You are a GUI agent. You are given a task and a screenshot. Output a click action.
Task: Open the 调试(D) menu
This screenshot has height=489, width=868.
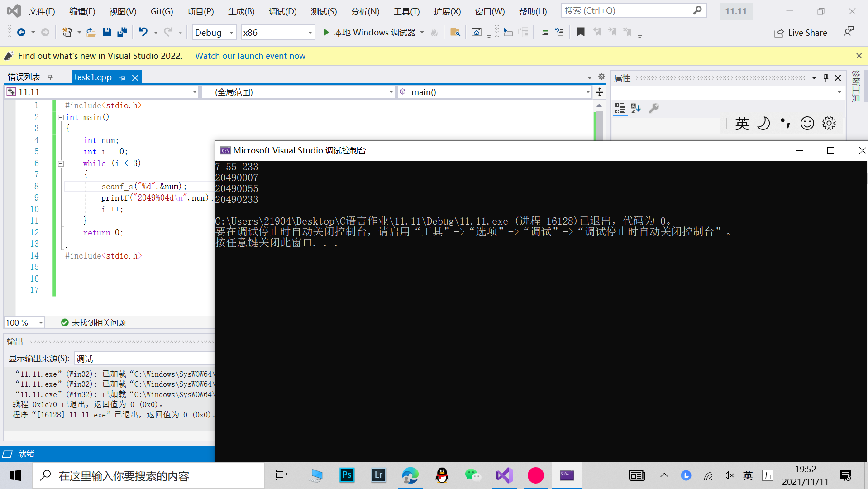(283, 11)
